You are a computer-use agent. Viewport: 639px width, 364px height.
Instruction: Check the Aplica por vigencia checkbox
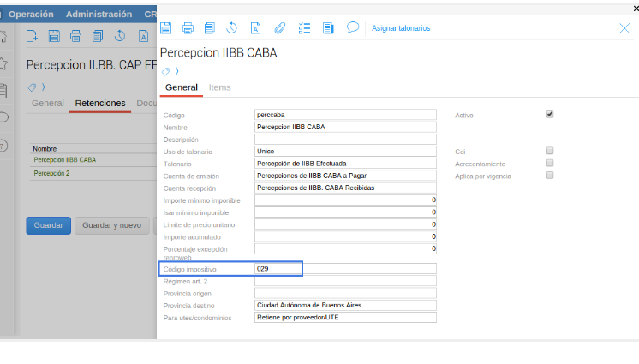point(550,175)
